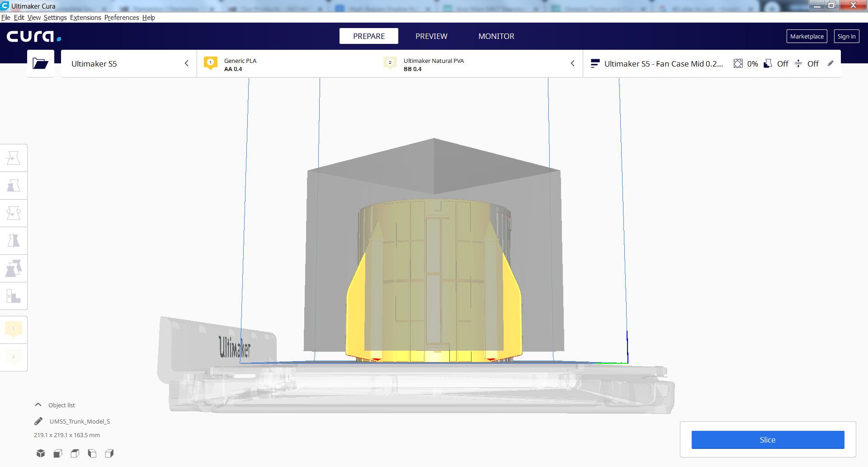Click the Open File folder icon
The height and width of the screenshot is (467, 868).
click(40, 63)
